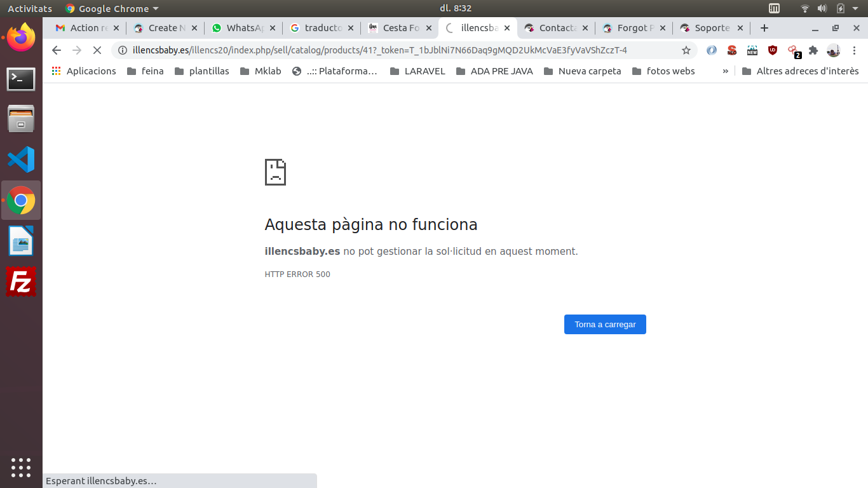Launch Terminal from the dock
868x488 pixels.
coord(21,79)
